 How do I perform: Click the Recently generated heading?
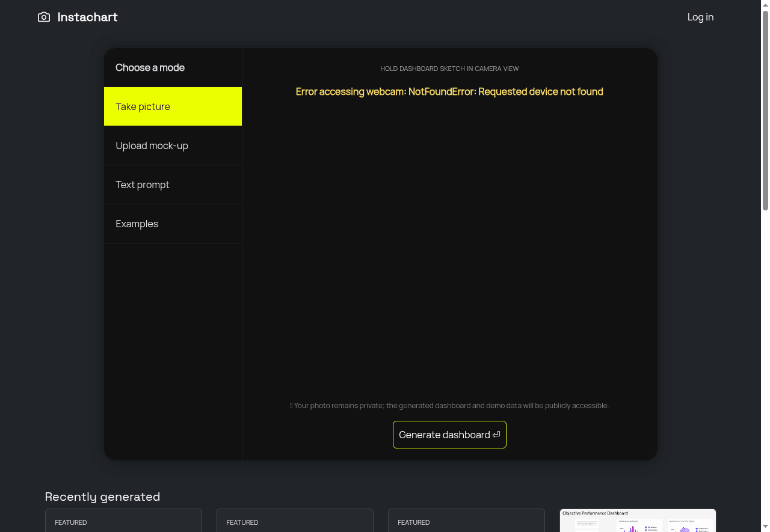point(102,497)
